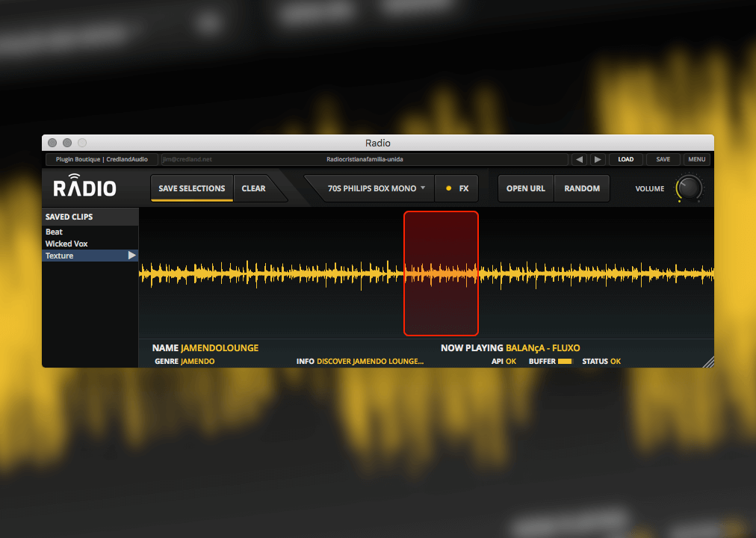Select the Wicked Vox saved clip
The width and height of the screenshot is (756, 538).
[x=66, y=244]
